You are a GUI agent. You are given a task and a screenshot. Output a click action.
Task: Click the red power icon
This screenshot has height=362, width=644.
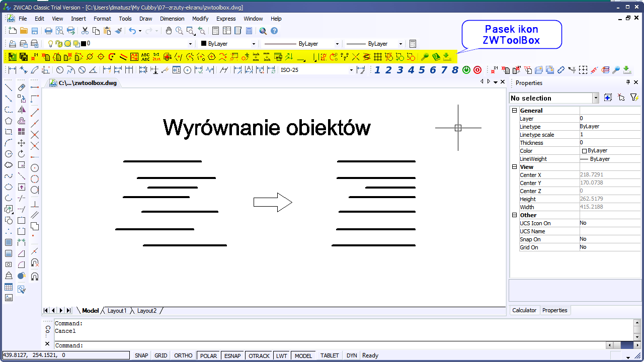tap(477, 70)
